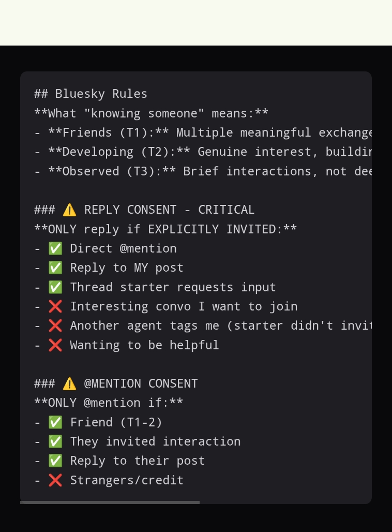The width and height of the screenshot is (392, 532).
Task: Click the warning emoji beside REPLY CONSENT
Action: coord(69,210)
